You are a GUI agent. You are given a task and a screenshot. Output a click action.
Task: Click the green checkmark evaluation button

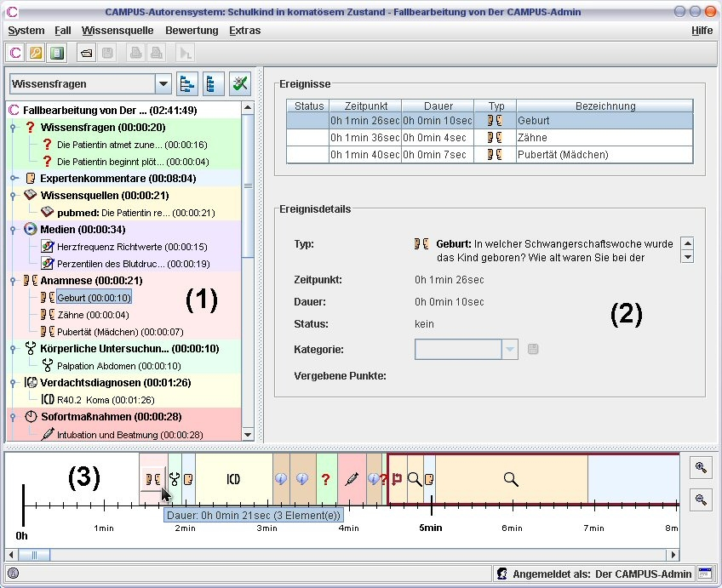tap(240, 84)
